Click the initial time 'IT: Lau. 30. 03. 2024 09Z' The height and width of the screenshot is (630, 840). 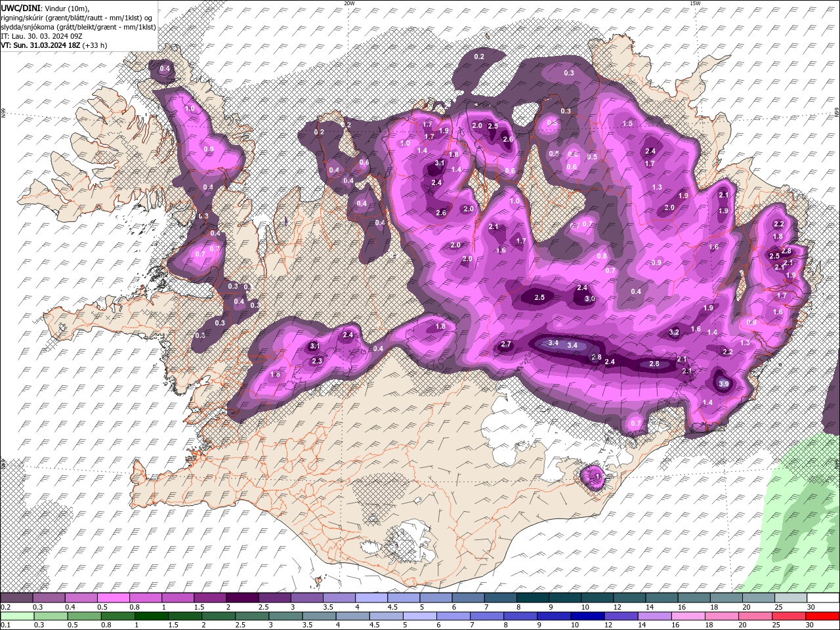coord(41,36)
